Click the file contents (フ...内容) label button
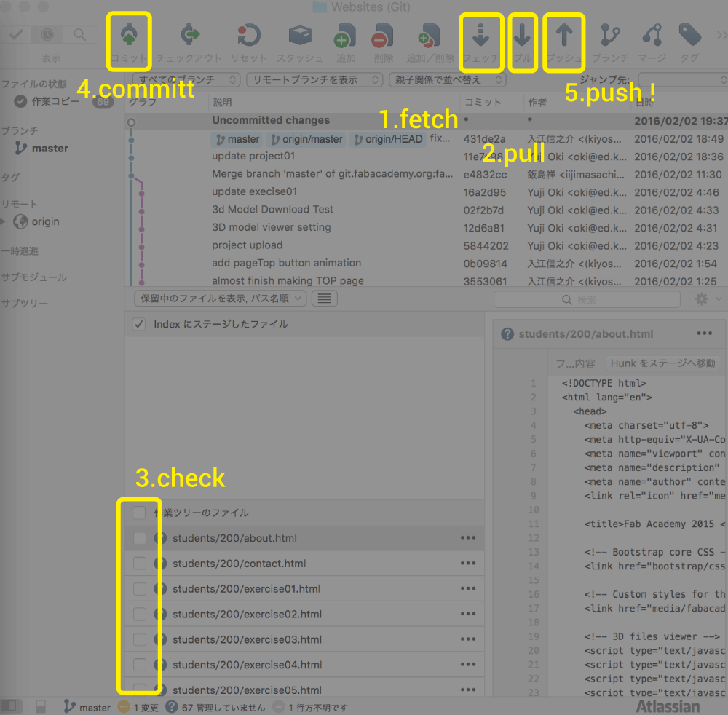 click(575, 363)
